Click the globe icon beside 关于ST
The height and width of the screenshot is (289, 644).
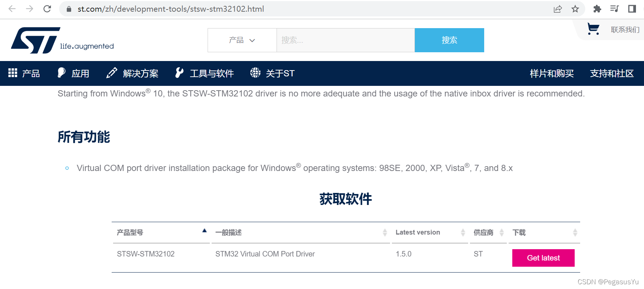tap(255, 73)
